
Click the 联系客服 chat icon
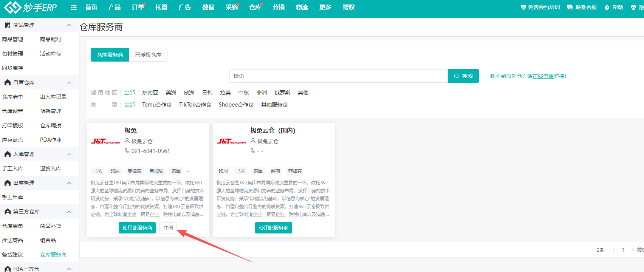570,8
